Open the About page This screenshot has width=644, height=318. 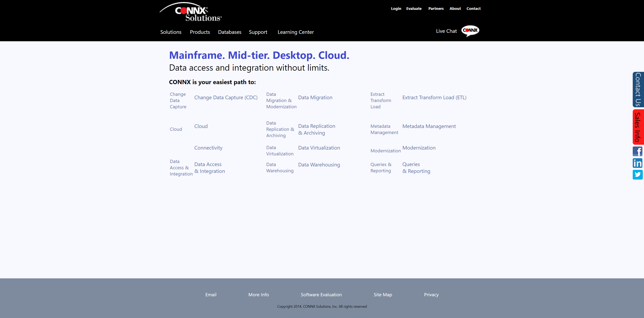point(455,8)
